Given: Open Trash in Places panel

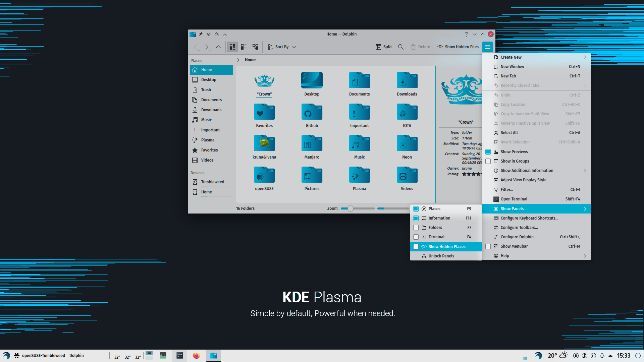Looking at the screenshot, I should click(x=211, y=90).
